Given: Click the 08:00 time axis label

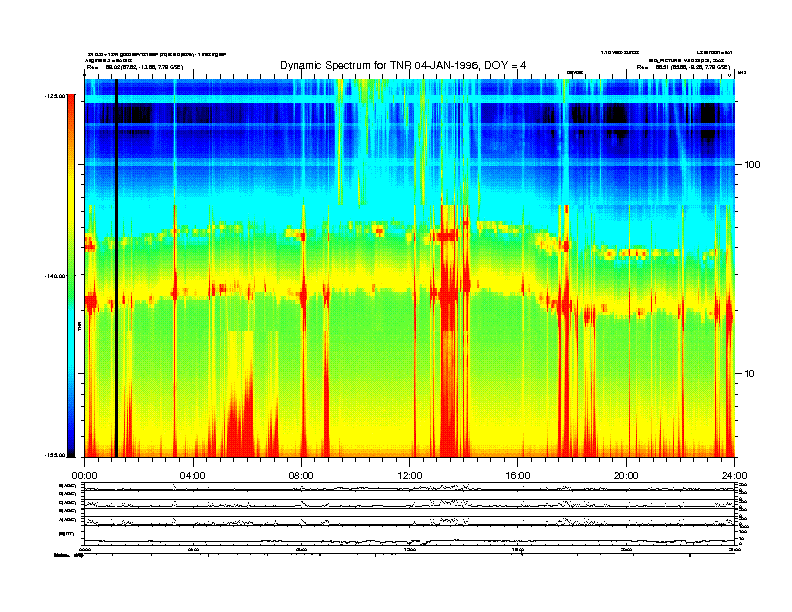Looking at the screenshot, I should (301, 475).
